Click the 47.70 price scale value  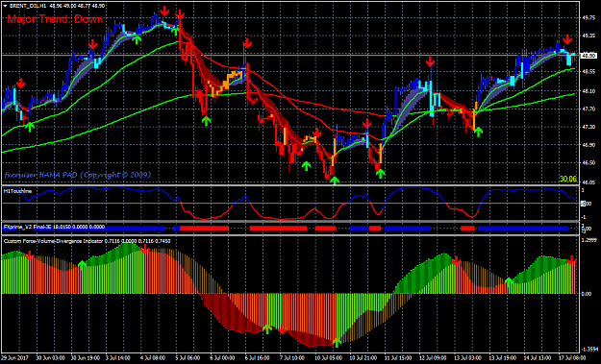pyautogui.click(x=588, y=109)
